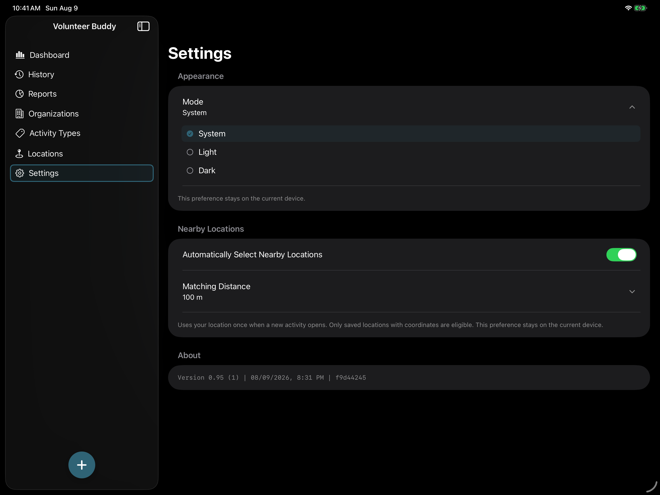
Task: Click the Settings gear icon
Action: [x=19, y=173]
